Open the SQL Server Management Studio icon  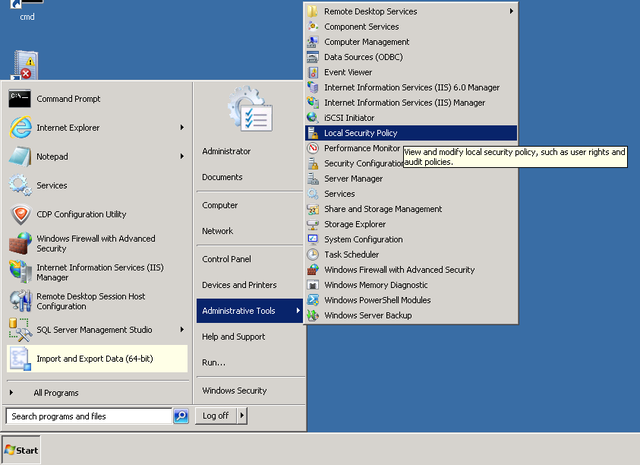coord(20,329)
